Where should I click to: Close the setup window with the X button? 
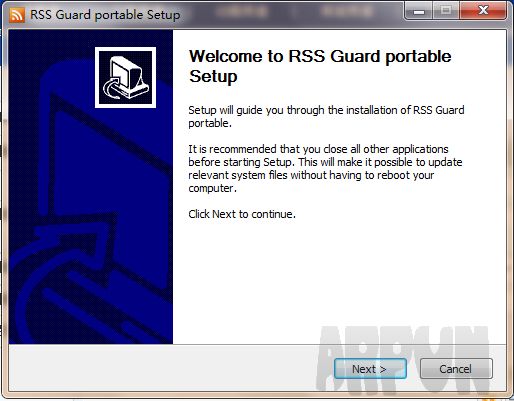pyautogui.click(x=483, y=11)
